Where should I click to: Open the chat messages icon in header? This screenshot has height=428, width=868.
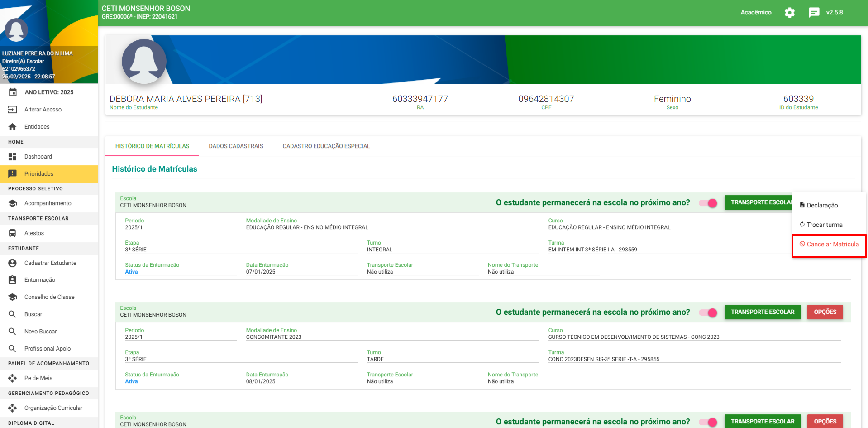814,13
